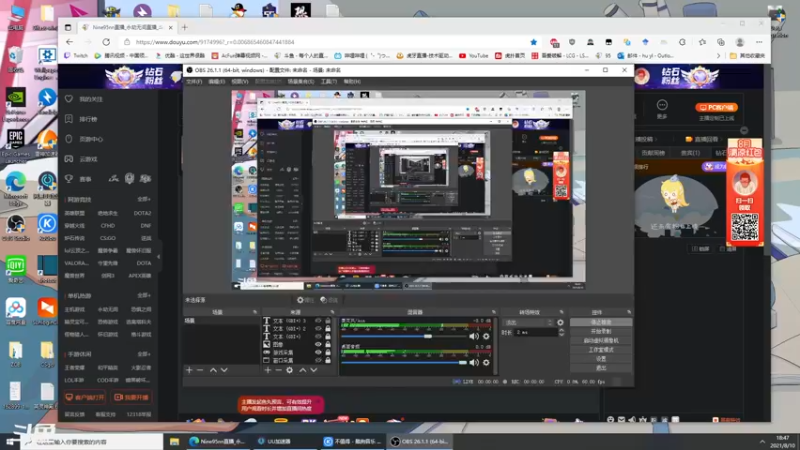Toggle lock on the image source
This screenshot has height=450, width=800.
click(328, 344)
